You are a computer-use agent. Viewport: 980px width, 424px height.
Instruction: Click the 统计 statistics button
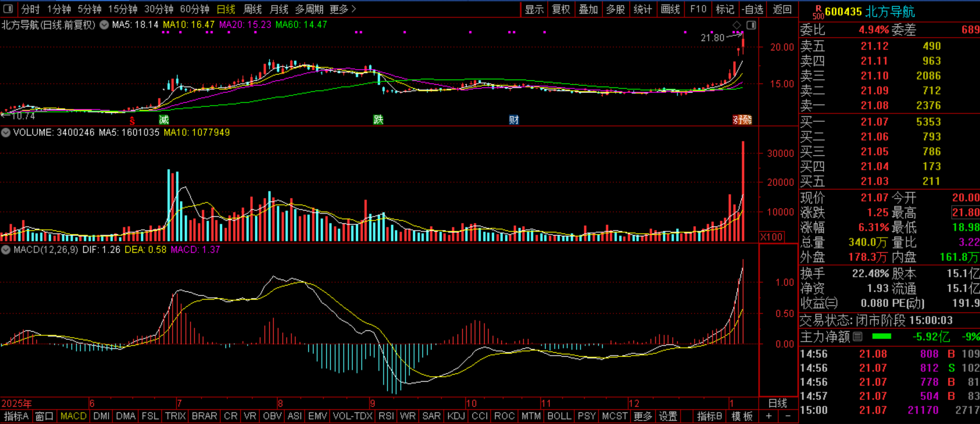(642, 9)
